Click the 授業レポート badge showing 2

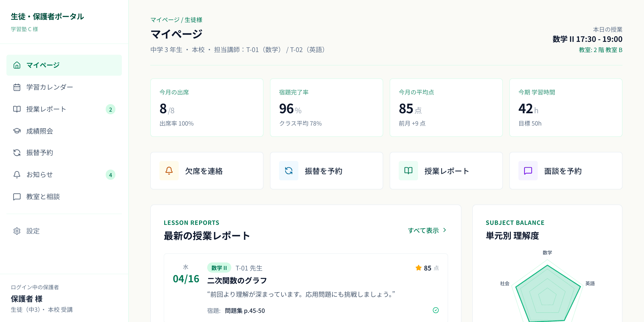tap(111, 109)
